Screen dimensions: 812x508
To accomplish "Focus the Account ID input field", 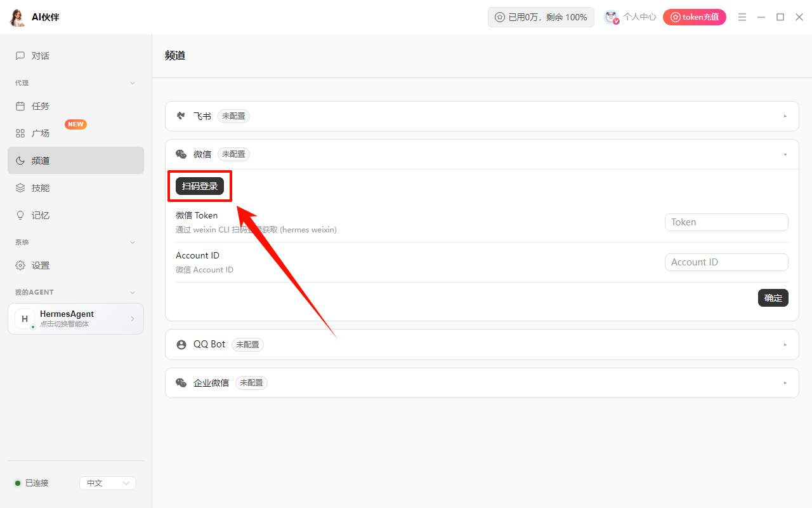I will pos(726,262).
